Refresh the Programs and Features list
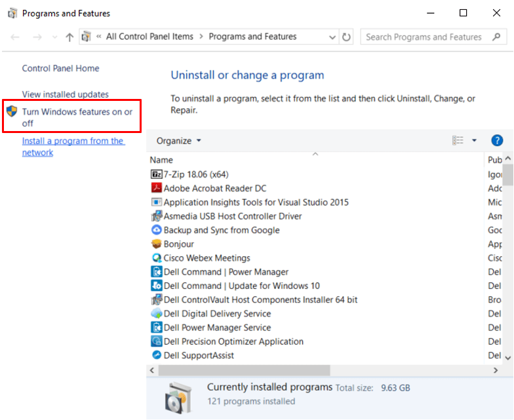 [x=346, y=37]
